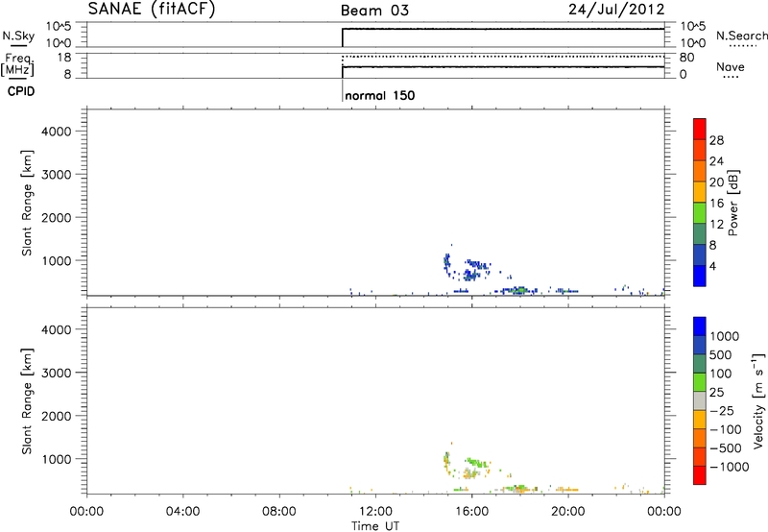Click the 04:00 time axis label

183,512
